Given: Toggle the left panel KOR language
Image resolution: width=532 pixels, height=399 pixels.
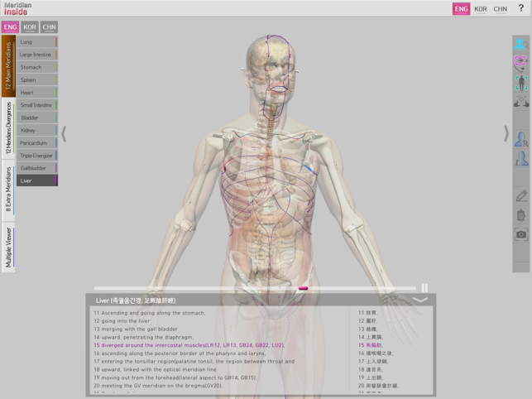Looking at the screenshot, I should click(30, 27).
